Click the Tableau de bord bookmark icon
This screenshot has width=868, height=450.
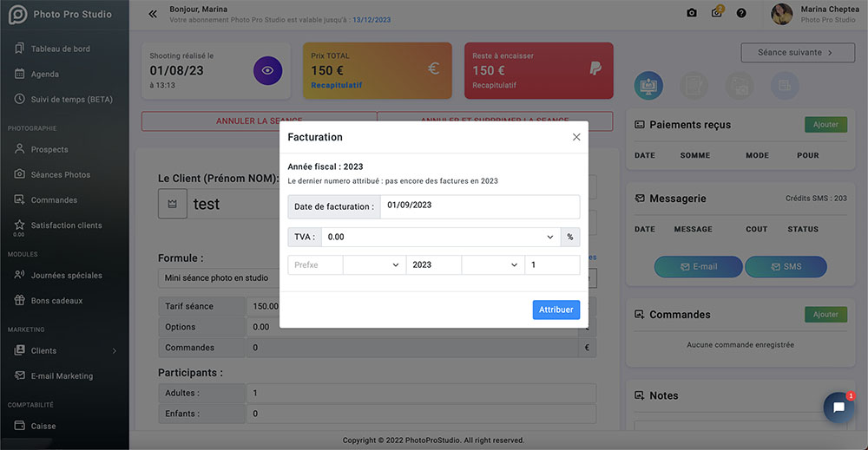[x=19, y=48]
